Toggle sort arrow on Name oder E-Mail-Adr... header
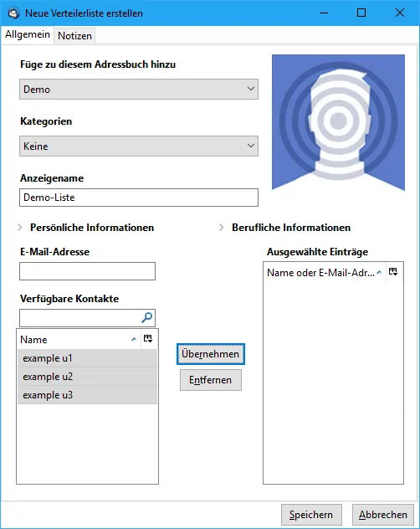This screenshot has height=529, width=420. (379, 272)
